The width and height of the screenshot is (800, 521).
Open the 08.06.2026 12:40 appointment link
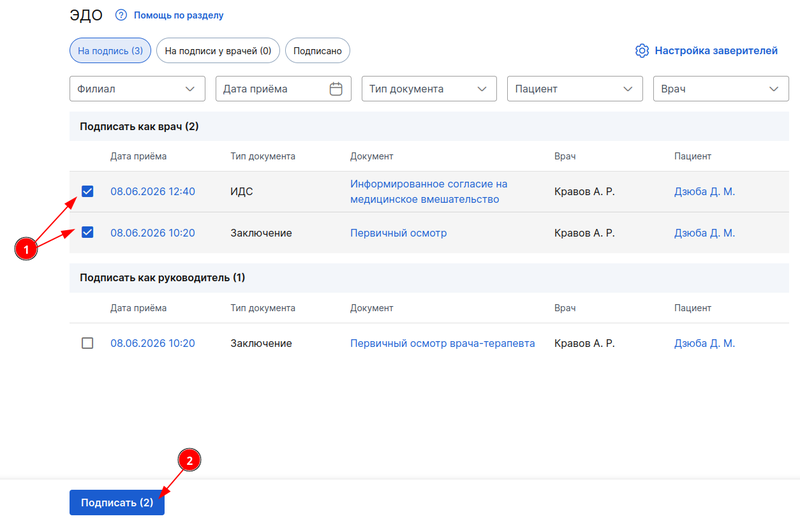coord(153,191)
